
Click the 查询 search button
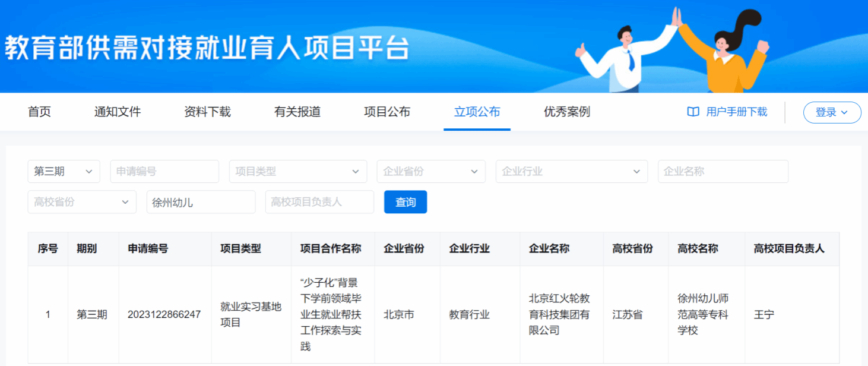coord(406,202)
